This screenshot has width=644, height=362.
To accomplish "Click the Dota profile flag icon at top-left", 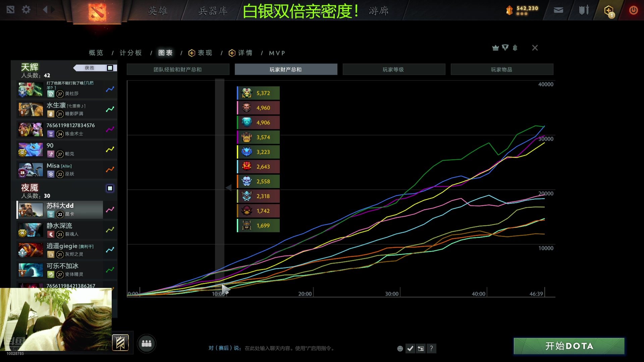I will coord(10,10).
